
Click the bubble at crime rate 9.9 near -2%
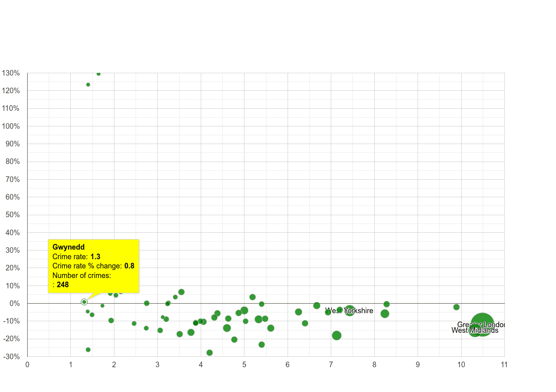(456, 307)
